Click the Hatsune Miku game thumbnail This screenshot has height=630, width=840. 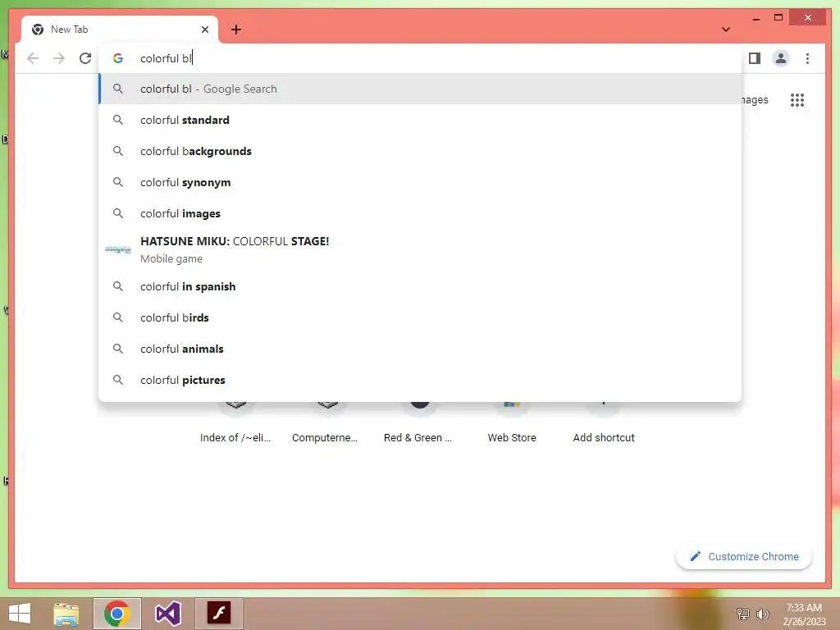coord(118,249)
